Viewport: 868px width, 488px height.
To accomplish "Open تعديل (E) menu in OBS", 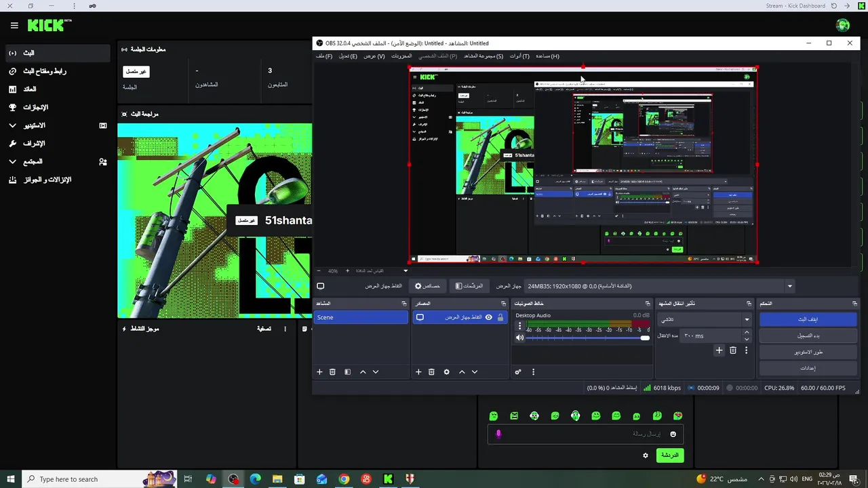I will tap(348, 56).
